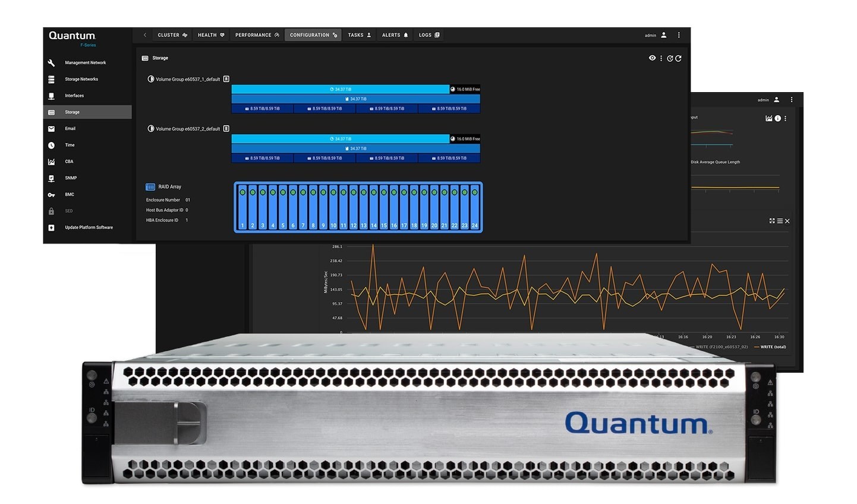Toggle the WRITE (total) legend series

pyautogui.click(x=773, y=347)
